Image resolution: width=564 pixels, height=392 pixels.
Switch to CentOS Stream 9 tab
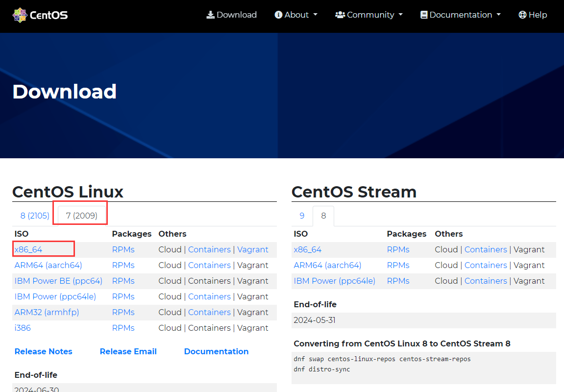point(302,216)
